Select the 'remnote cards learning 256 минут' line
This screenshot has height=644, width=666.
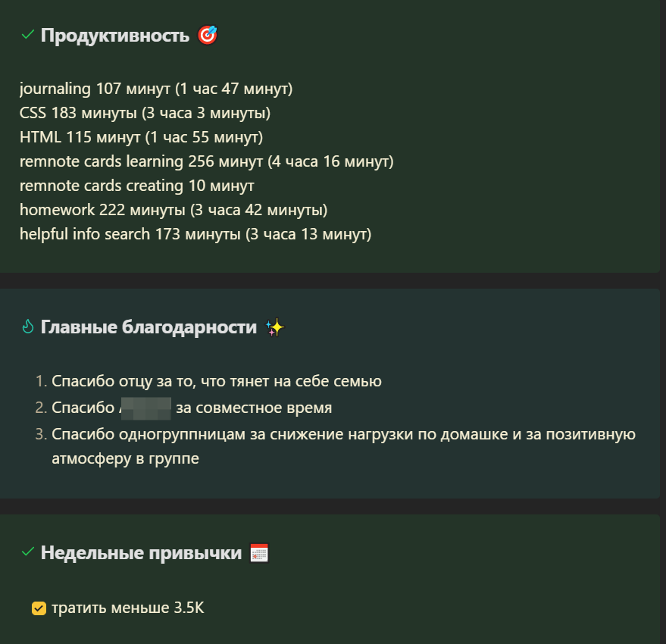(x=206, y=161)
